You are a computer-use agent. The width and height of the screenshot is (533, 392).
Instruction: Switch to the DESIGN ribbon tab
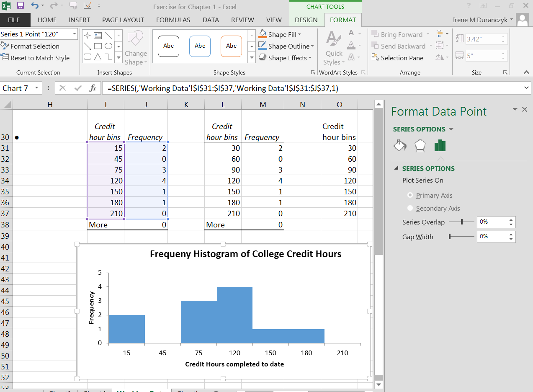(x=306, y=20)
